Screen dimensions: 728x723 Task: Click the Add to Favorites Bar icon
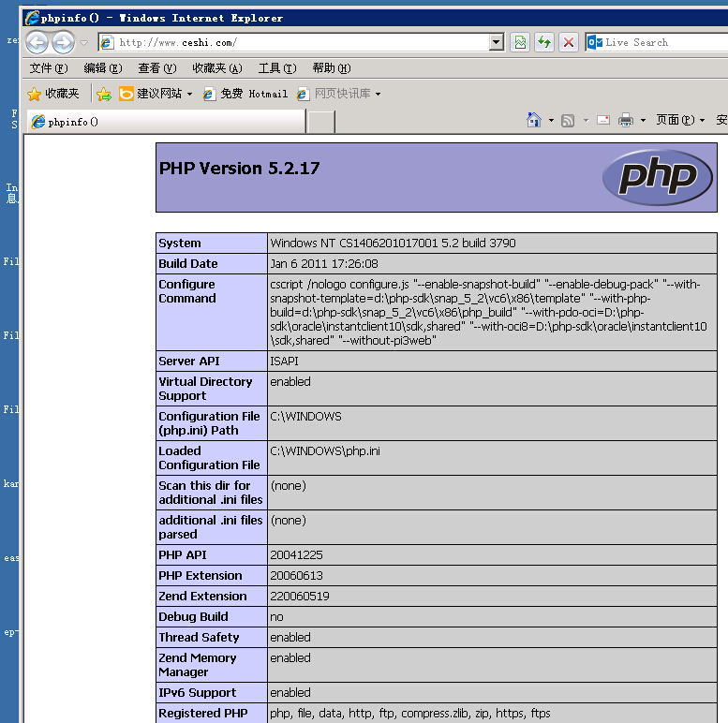tap(104, 94)
